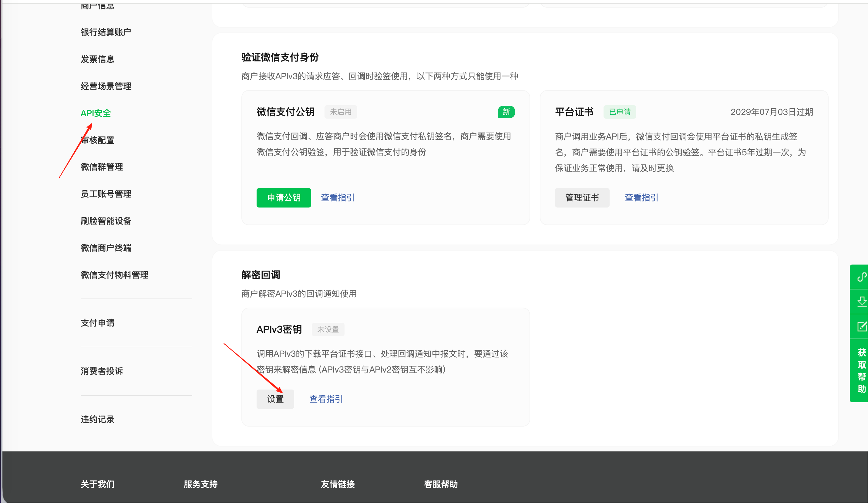The height and width of the screenshot is (503, 868).
Task: Click the 管理证书 button
Action: [x=582, y=198]
